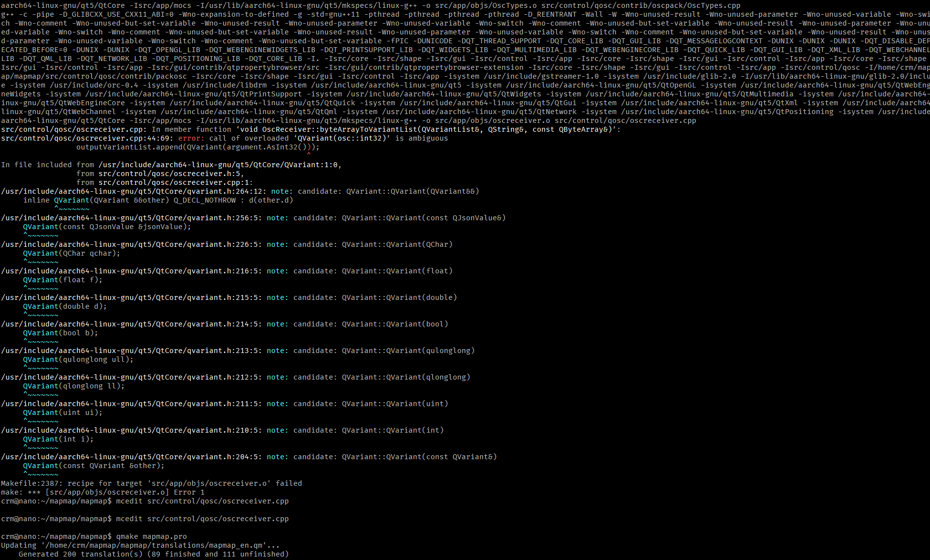Click "candidate: QVariant::QVariant(uint)" text
Screen dimensions: 930x560
tap(371, 404)
